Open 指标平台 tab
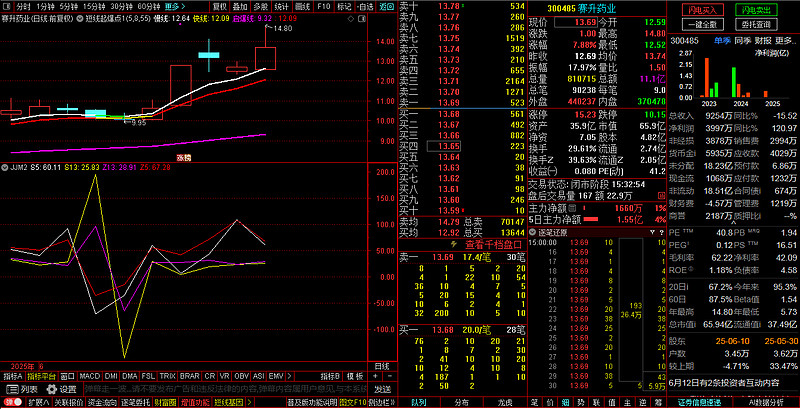 (41, 376)
